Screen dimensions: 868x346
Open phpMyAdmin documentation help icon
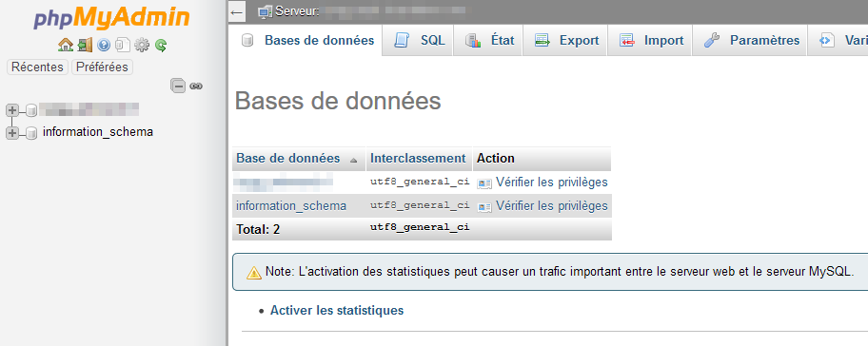pyautogui.click(x=104, y=45)
